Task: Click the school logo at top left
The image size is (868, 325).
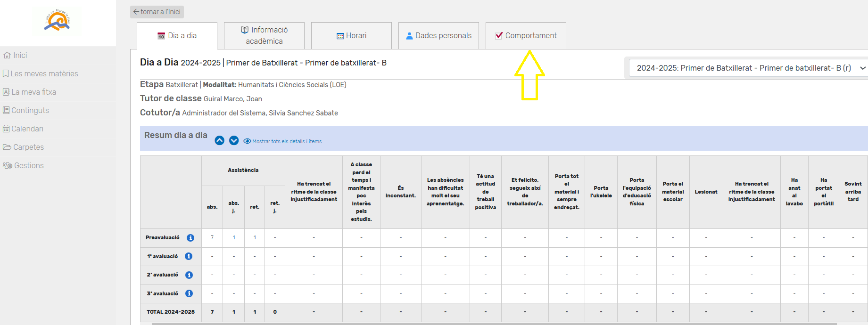Action: pos(58,21)
